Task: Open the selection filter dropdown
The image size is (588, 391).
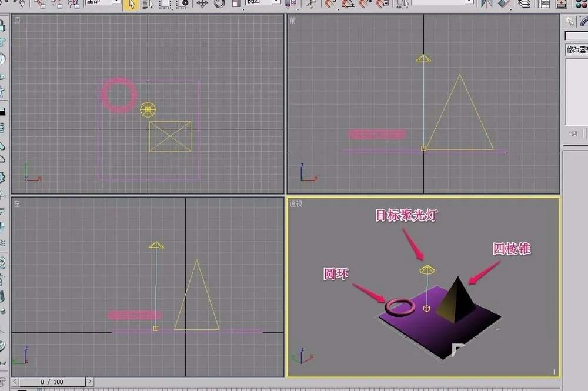Action: [x=103, y=2]
